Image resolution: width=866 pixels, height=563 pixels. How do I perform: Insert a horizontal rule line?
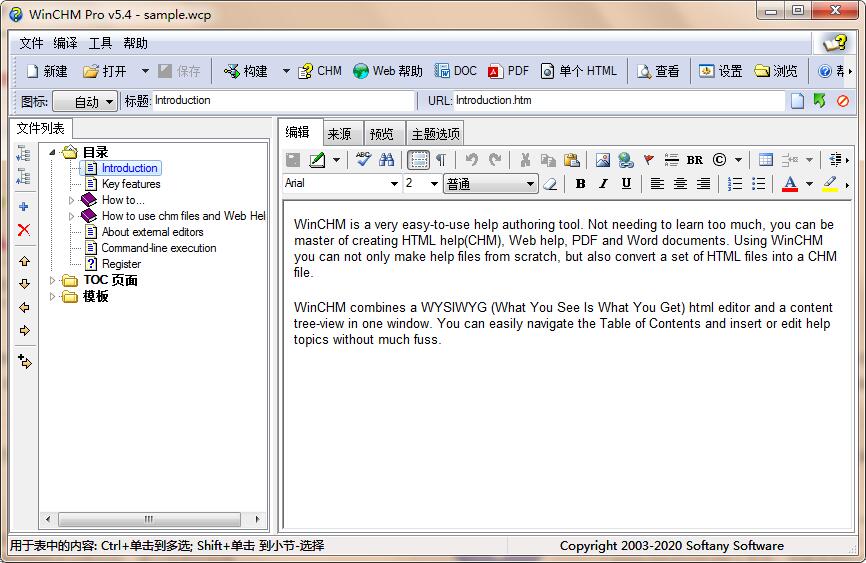pyautogui.click(x=671, y=160)
